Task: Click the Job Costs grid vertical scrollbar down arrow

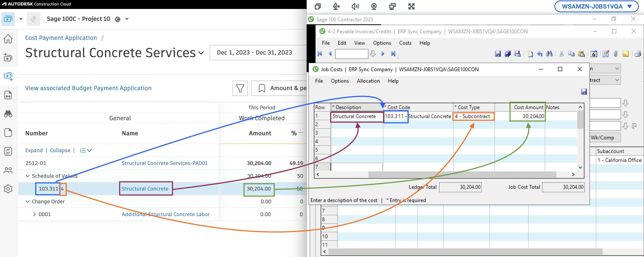Action: (580, 167)
